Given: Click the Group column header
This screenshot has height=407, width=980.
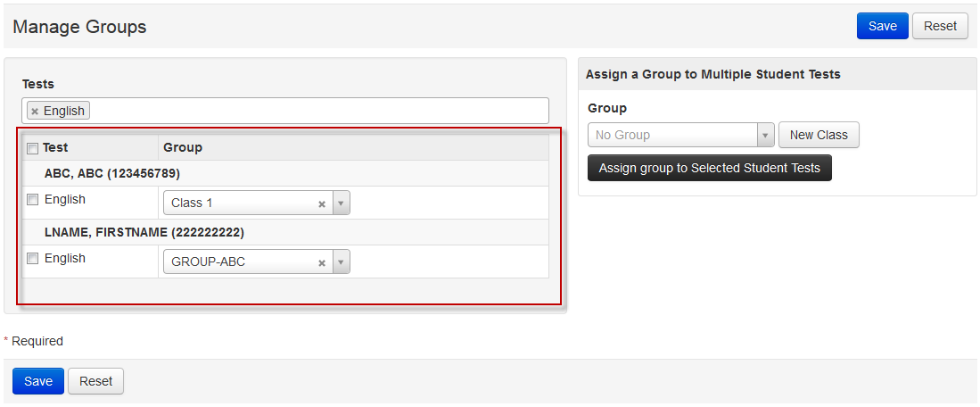Looking at the screenshot, I should point(183,147).
